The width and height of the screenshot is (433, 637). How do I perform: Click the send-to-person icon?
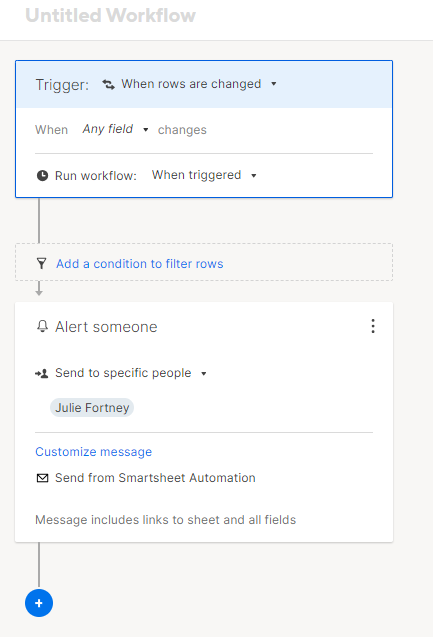41,373
